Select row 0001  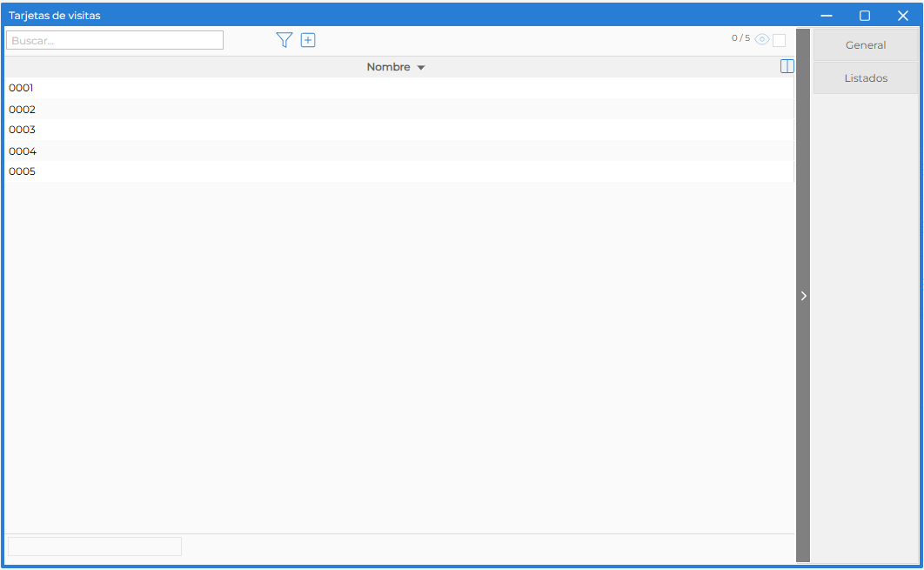399,88
